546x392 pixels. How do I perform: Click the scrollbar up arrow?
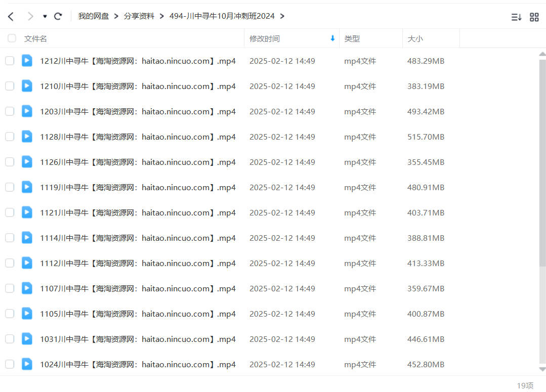point(542,54)
